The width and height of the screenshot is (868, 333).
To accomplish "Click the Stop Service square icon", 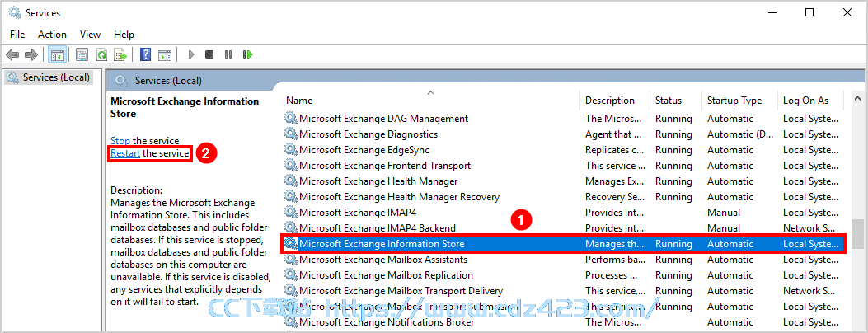I will (209, 54).
